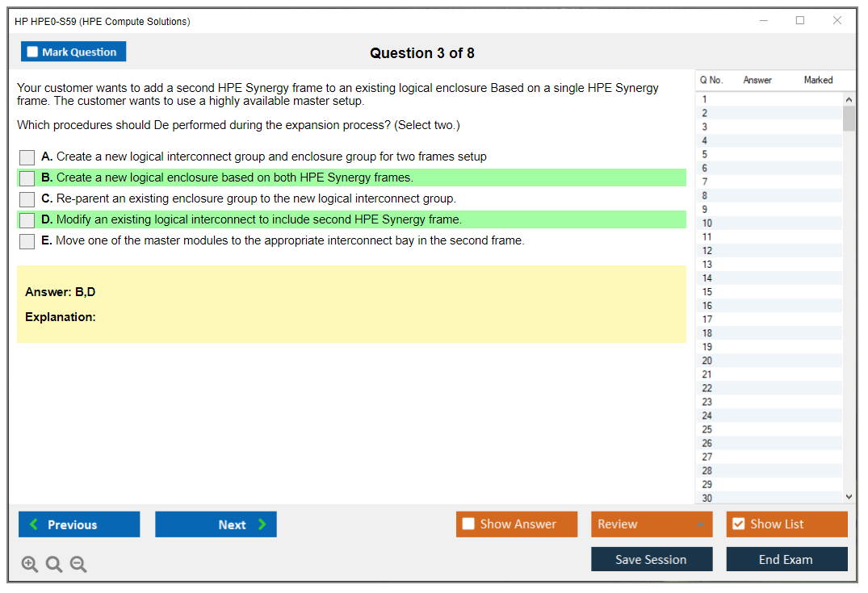Check option C Re-parent enclosure group
Viewport: 868px width, 593px height.
point(27,199)
